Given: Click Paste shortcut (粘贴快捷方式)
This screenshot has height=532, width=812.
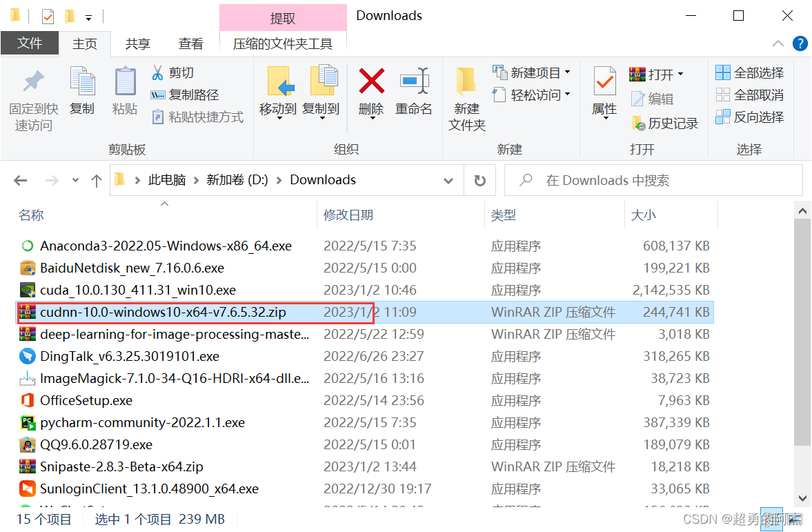Looking at the screenshot, I should pos(197,117).
